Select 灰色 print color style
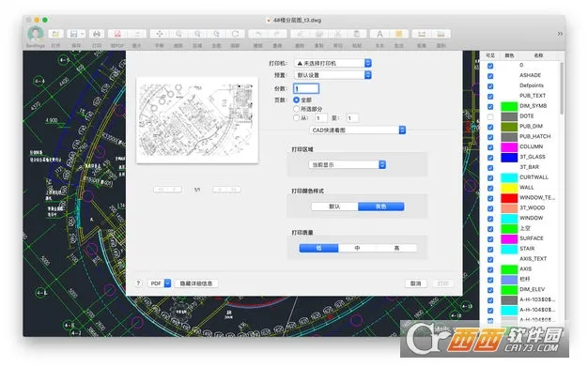The height and width of the screenshot is (367, 588). tap(381, 206)
